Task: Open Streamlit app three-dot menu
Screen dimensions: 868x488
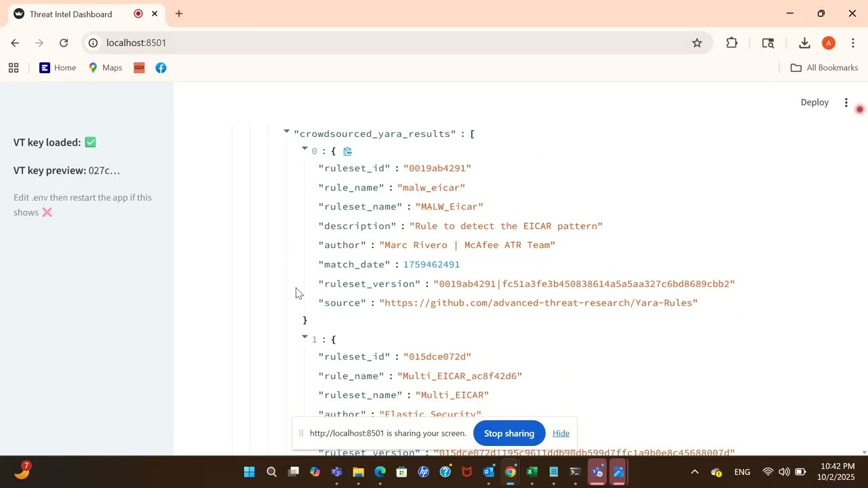Action: click(x=846, y=102)
